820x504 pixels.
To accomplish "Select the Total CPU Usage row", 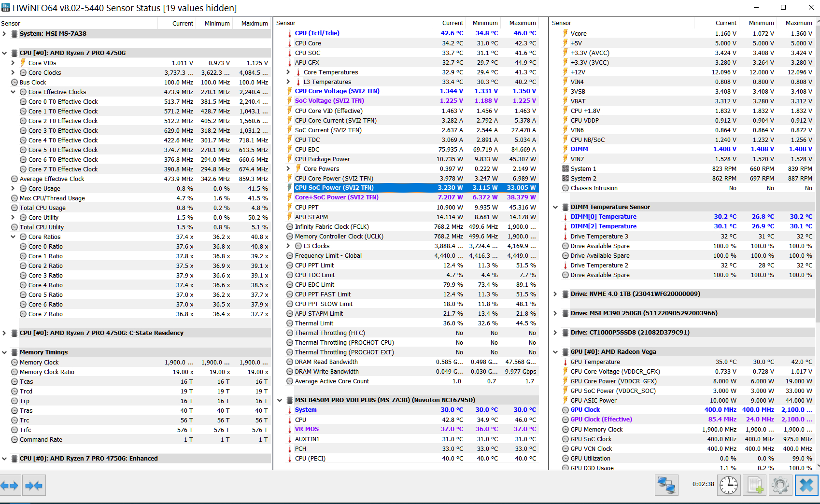I will 140,208.
